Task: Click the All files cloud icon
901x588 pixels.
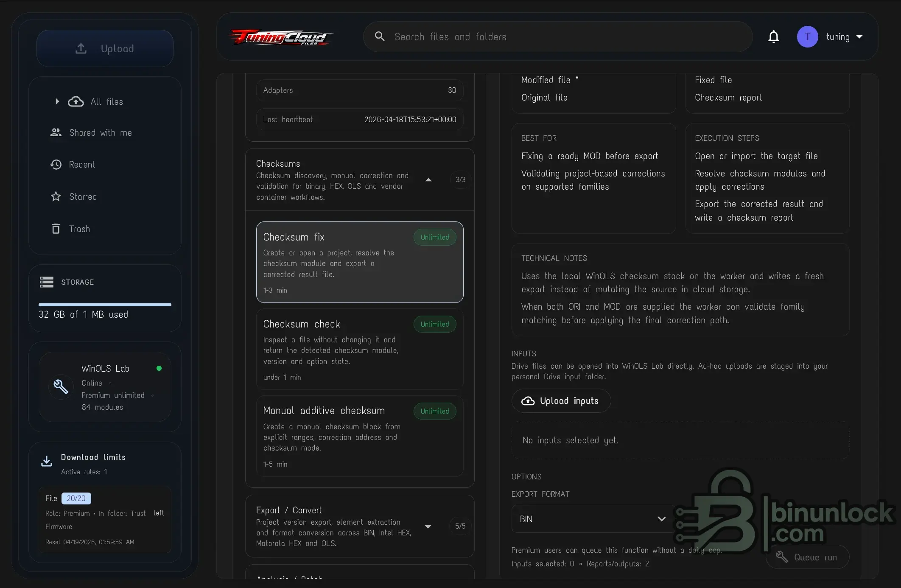Action: coord(76,101)
